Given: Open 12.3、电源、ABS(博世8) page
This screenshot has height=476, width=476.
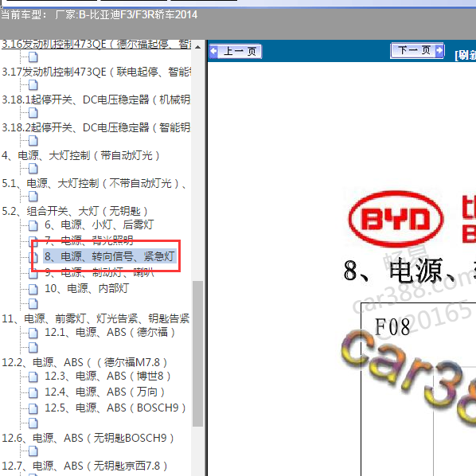Looking at the screenshot, I should 107,377.
